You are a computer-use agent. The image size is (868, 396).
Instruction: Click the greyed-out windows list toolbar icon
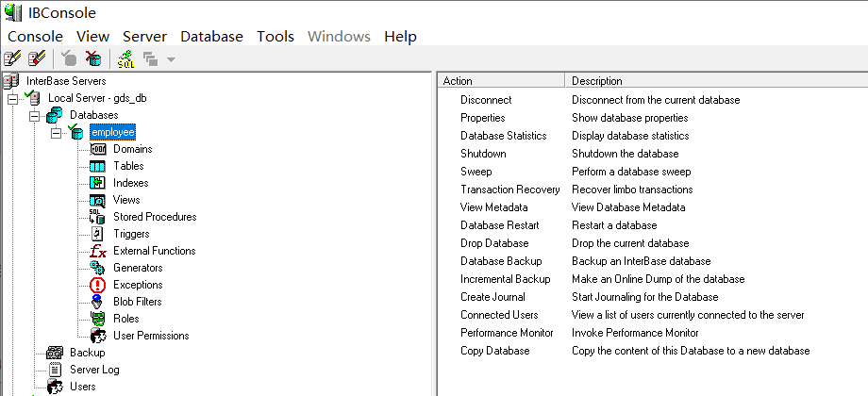151,58
